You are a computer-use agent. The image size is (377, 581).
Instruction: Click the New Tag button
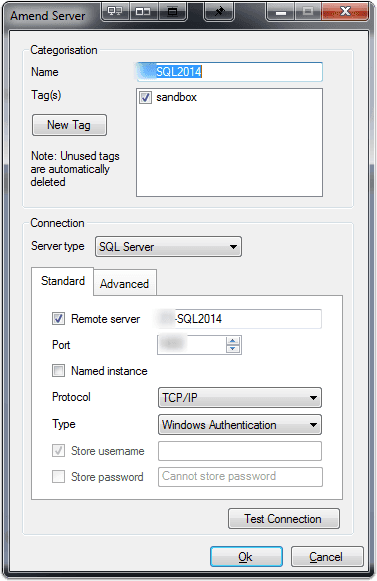pyautogui.click(x=69, y=125)
